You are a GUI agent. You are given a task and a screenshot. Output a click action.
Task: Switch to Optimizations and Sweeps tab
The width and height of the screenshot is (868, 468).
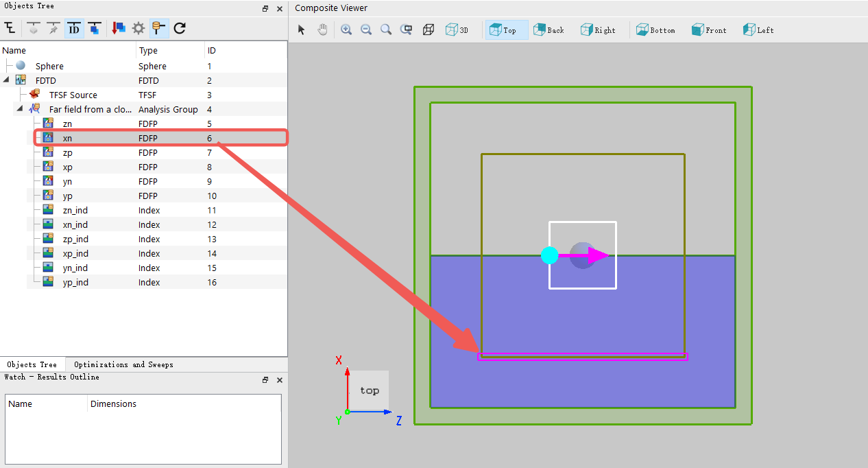point(123,364)
